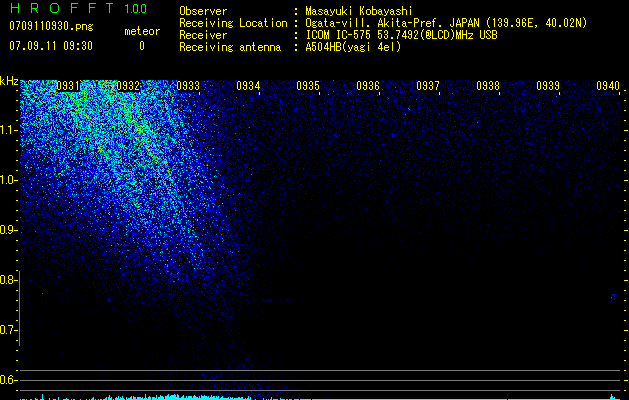The width and height of the screenshot is (629, 400).
Task: Click the antenna A504HB(yagi 4el) text
Action: (353, 47)
